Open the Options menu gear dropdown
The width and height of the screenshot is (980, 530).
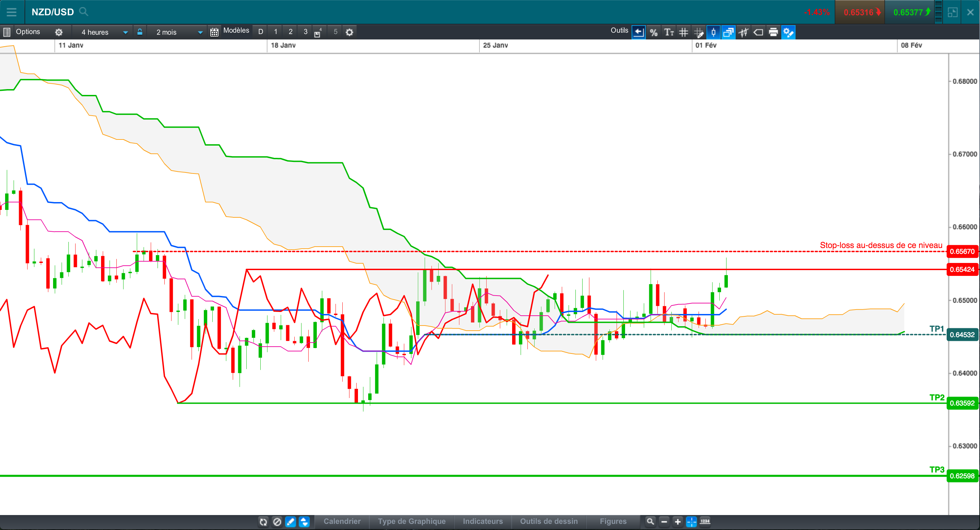pyautogui.click(x=59, y=32)
